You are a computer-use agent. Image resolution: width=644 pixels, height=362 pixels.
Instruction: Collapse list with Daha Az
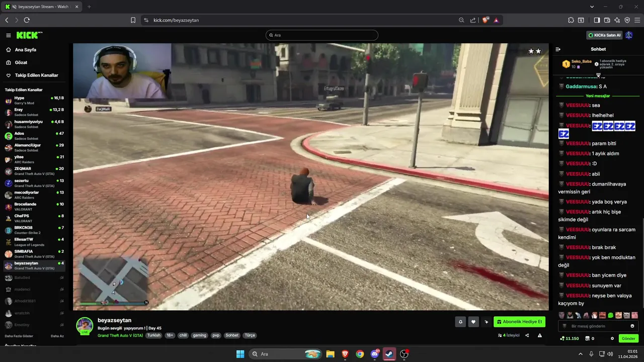57,336
